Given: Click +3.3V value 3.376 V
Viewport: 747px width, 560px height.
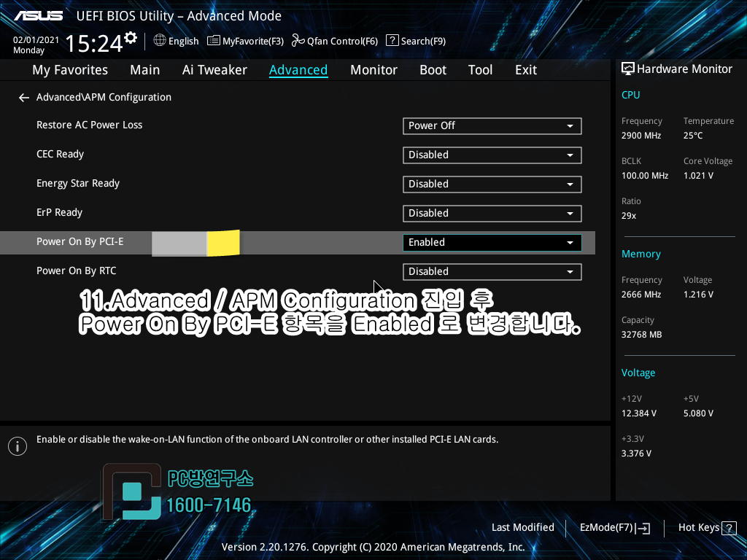Looking at the screenshot, I should [636, 454].
